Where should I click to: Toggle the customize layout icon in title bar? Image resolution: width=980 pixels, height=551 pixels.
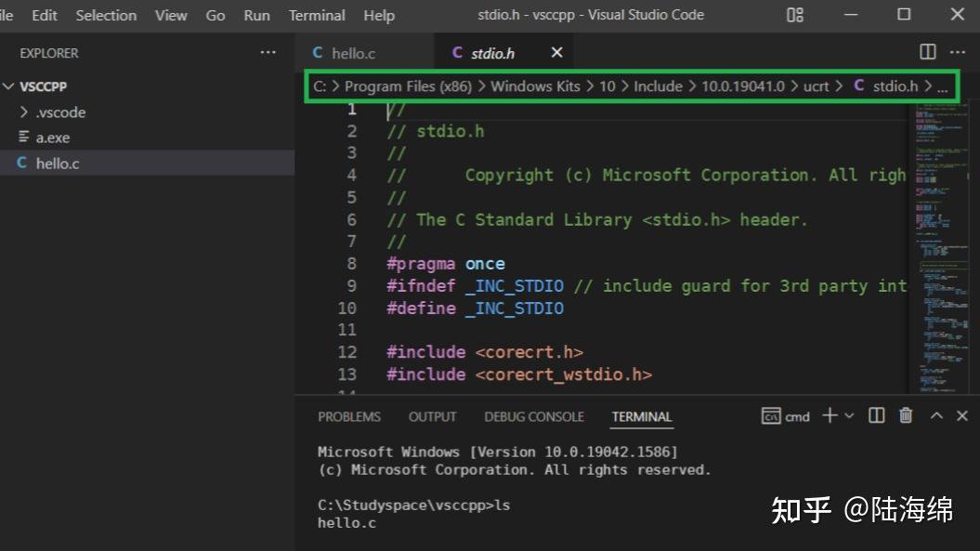coord(793,15)
